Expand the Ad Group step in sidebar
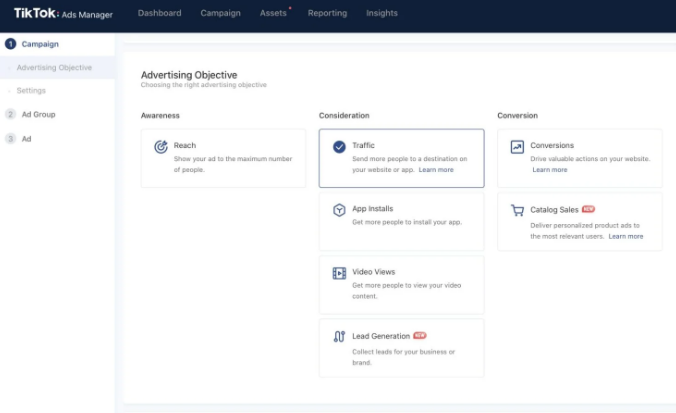Screen dimensions: 676x413 click(38, 114)
